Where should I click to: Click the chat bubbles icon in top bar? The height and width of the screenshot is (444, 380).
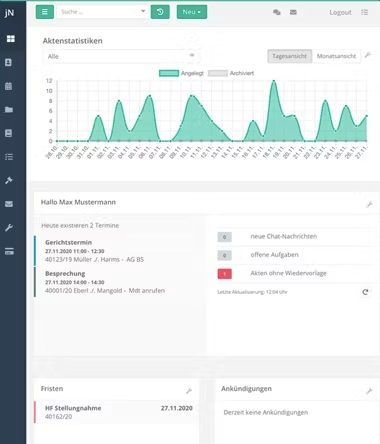click(x=277, y=12)
